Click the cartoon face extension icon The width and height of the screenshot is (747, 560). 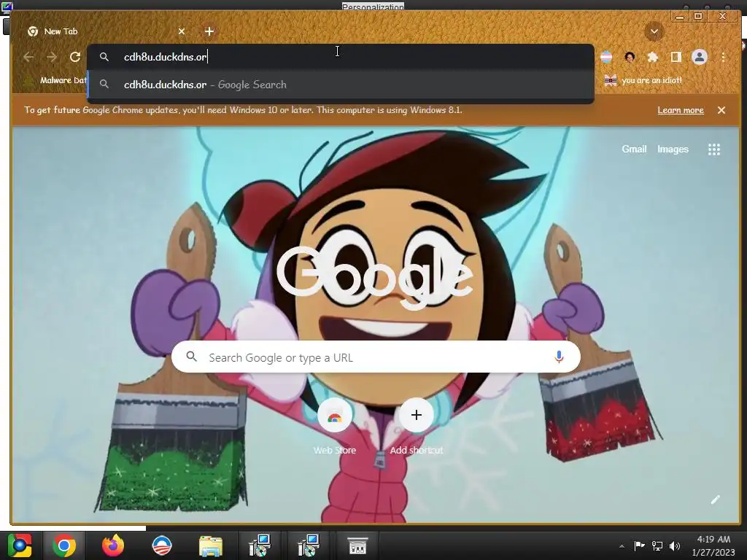click(x=630, y=57)
